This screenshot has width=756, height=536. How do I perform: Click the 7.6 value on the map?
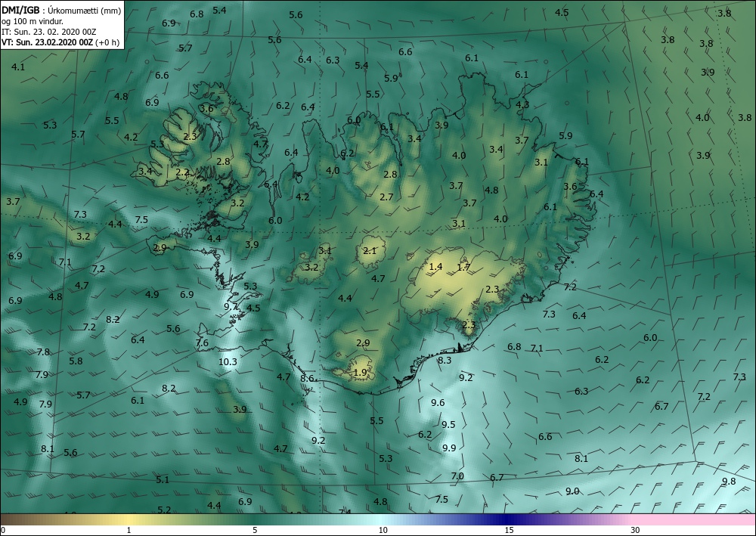point(202,342)
